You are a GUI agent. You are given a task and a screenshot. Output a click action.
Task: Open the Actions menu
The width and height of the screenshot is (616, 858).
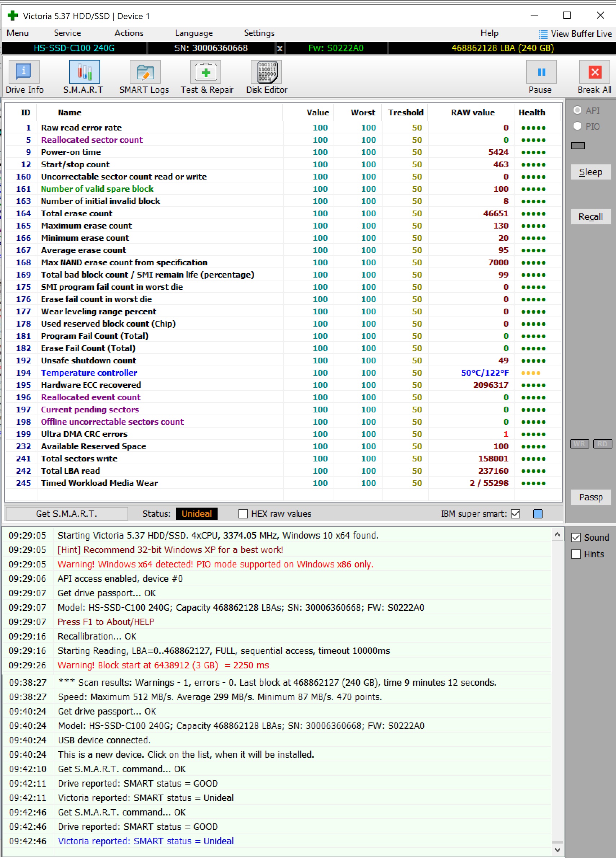[129, 33]
